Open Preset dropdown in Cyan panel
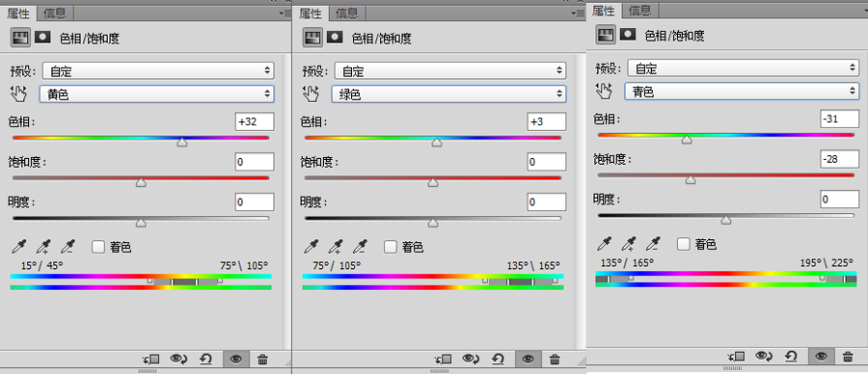Image resolution: width=868 pixels, height=374 pixels. (743, 68)
